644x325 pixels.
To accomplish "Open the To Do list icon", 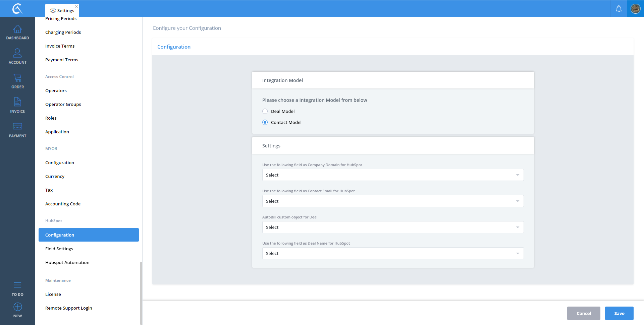I will point(17,285).
